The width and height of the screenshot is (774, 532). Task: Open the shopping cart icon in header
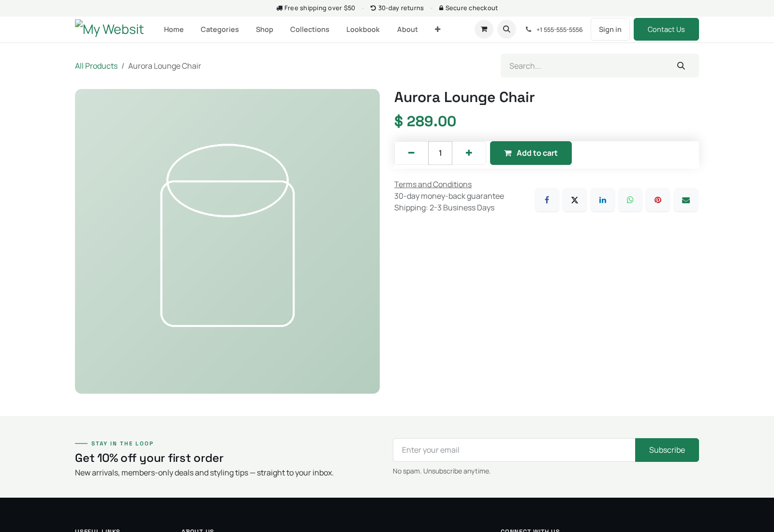pyautogui.click(x=484, y=30)
